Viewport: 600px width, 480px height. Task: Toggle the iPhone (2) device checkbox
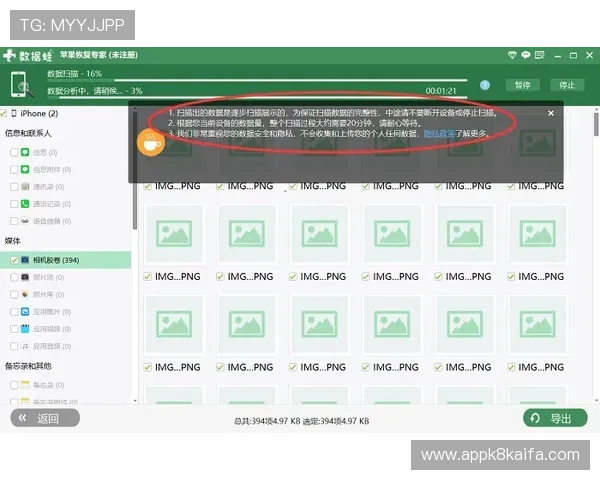point(4,114)
